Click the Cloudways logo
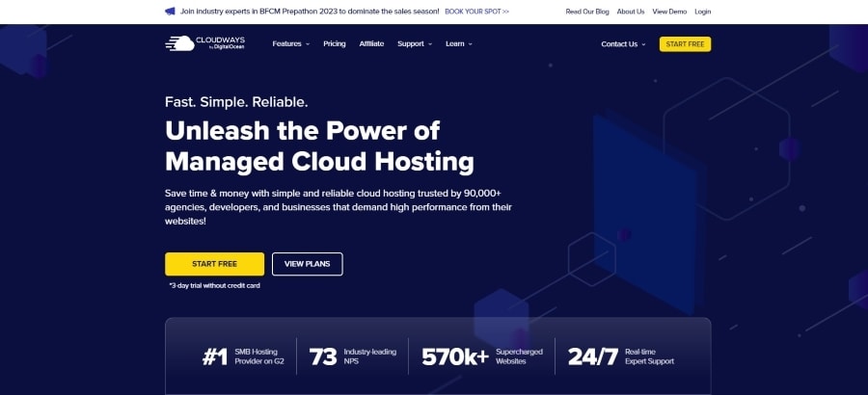Image resolution: width=868 pixels, height=395 pixels. tap(204, 43)
